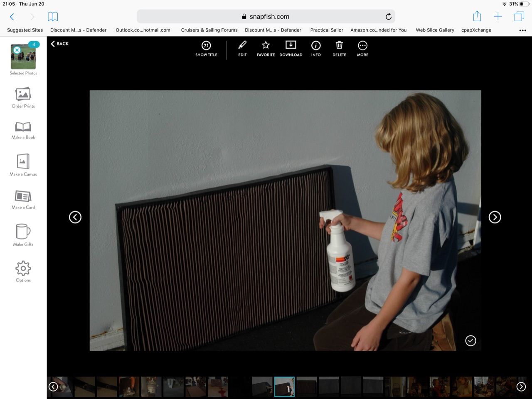Click the selected photos count badge 4
Screen dimensions: 532x399
(34, 45)
